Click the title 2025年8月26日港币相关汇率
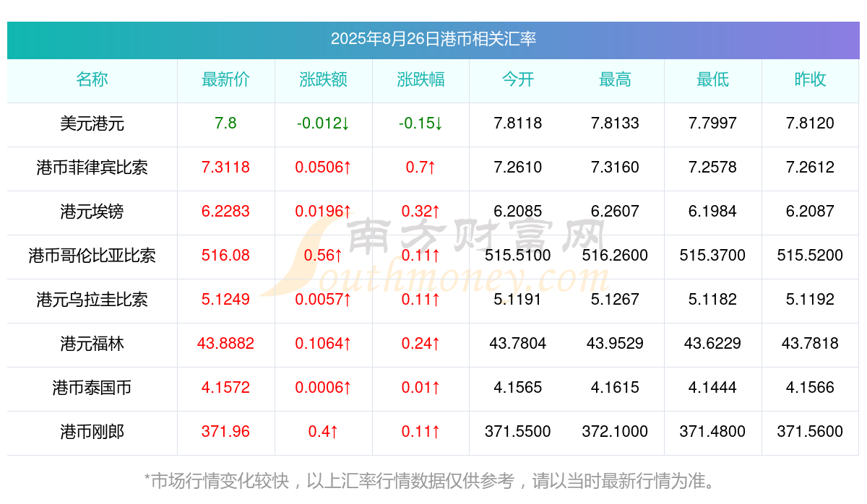867x504 pixels. (433, 39)
